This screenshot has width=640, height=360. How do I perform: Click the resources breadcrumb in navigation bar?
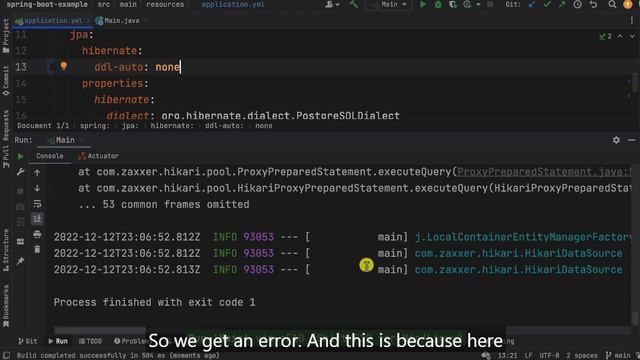pos(165,4)
